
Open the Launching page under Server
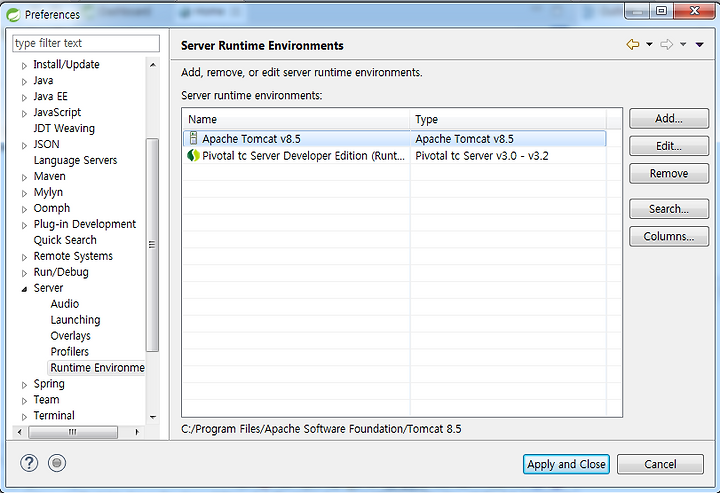click(75, 320)
